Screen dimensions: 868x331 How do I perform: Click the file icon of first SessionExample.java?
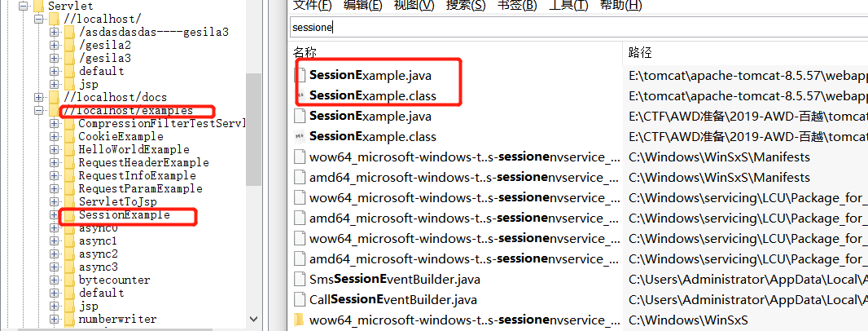300,75
